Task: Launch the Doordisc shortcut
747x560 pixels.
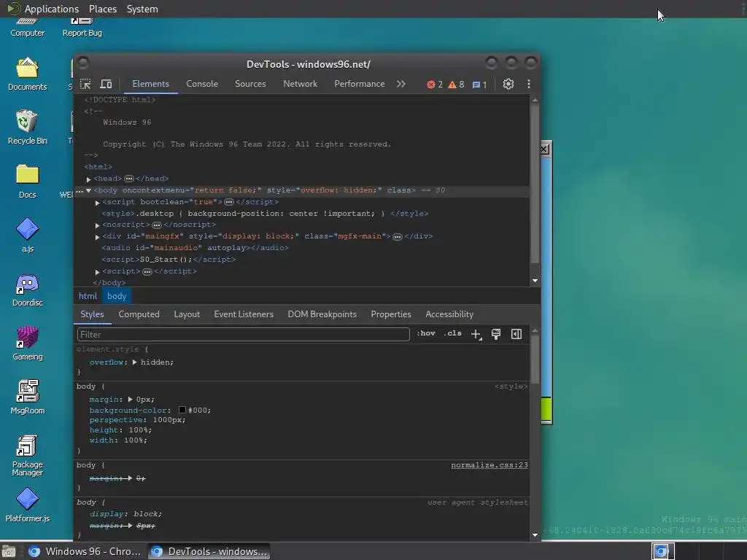Action: pos(27,289)
